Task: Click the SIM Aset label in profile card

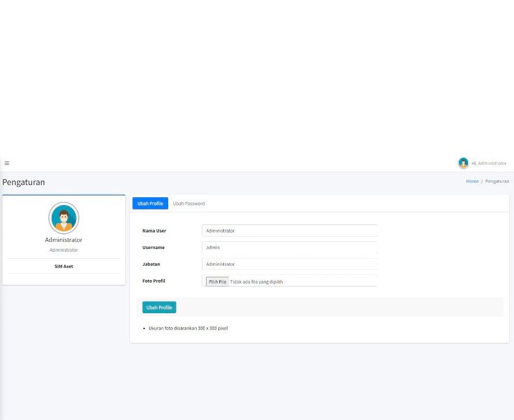Action: (x=64, y=266)
